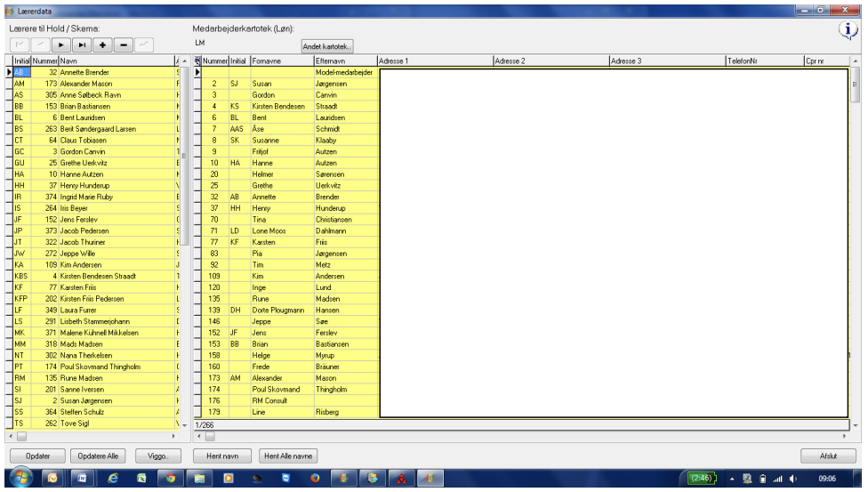This screenshot has width=868, height=492.
Task: Open media player icon in taskbar
Action: [x=228, y=478]
